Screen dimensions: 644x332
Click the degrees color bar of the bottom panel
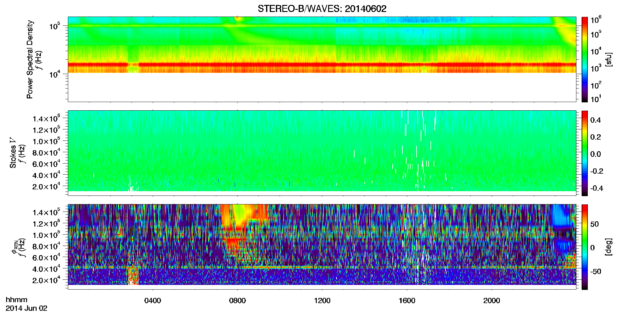point(585,247)
